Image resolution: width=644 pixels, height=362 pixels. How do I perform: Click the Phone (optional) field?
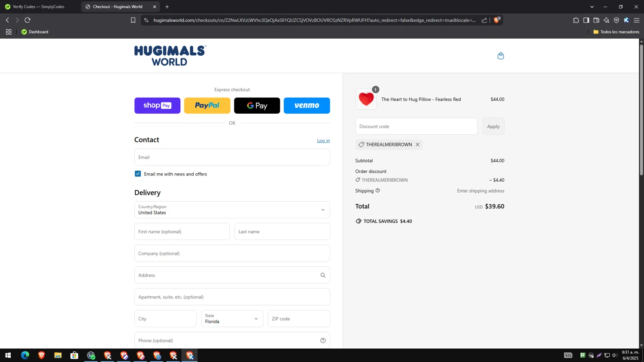click(232, 341)
